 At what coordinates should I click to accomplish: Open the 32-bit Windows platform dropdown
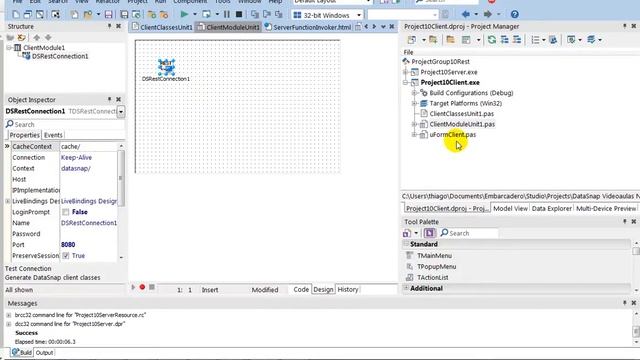tap(359, 15)
